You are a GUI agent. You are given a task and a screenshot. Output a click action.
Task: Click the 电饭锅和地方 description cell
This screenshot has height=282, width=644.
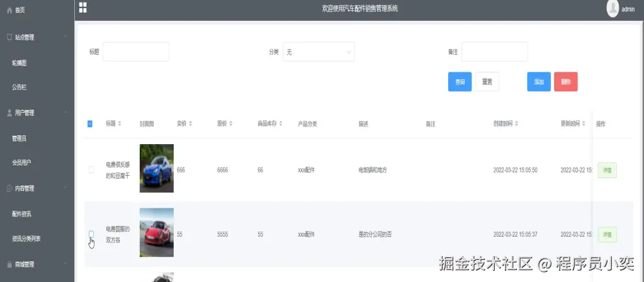(373, 170)
